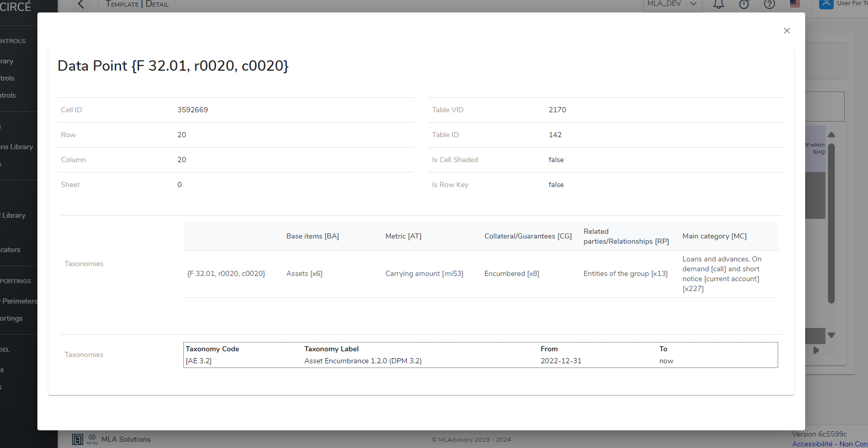
Task: Click the From date 2022-12-31
Action: point(561,361)
